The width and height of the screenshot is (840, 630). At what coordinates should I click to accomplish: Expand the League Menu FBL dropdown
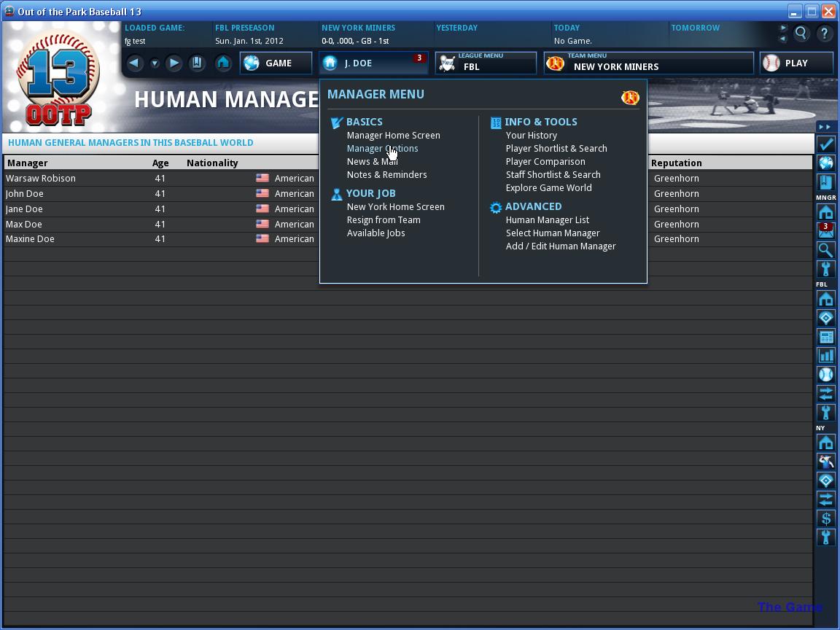point(486,63)
